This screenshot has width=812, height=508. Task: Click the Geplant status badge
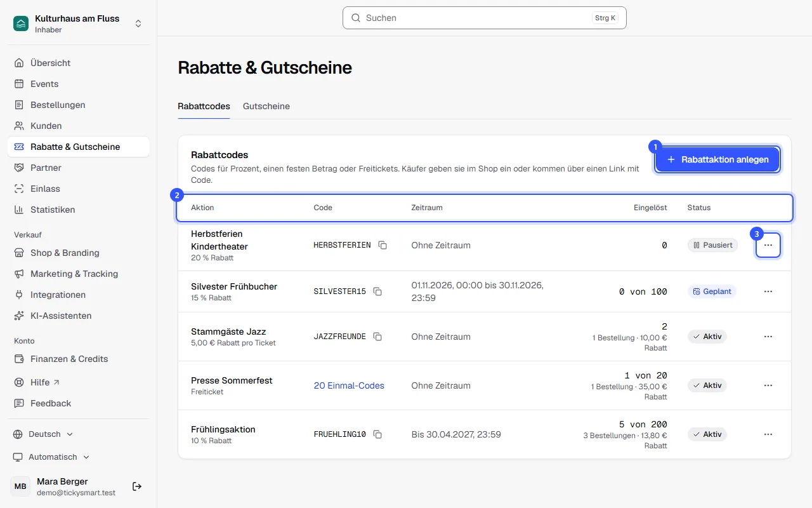(712, 291)
